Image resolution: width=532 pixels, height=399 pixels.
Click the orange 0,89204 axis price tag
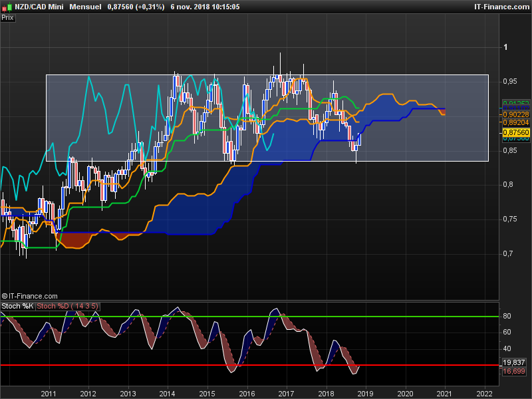(x=516, y=123)
